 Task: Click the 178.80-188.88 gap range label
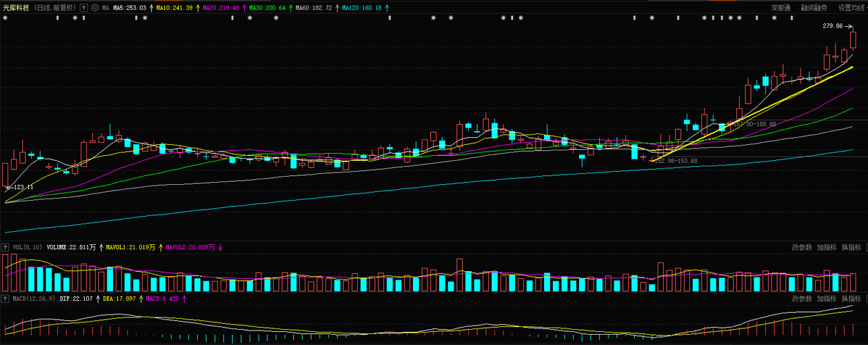click(x=754, y=124)
